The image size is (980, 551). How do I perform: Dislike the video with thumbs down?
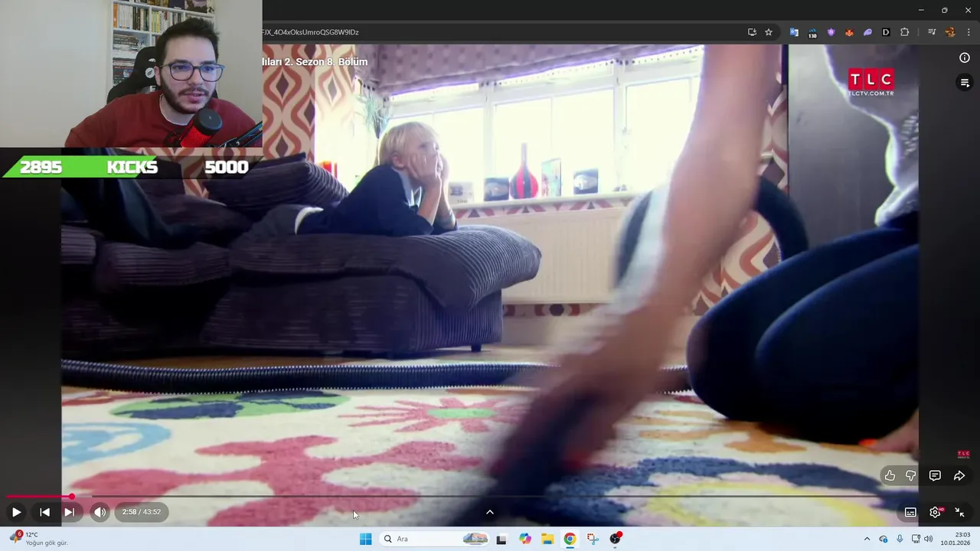pos(910,475)
